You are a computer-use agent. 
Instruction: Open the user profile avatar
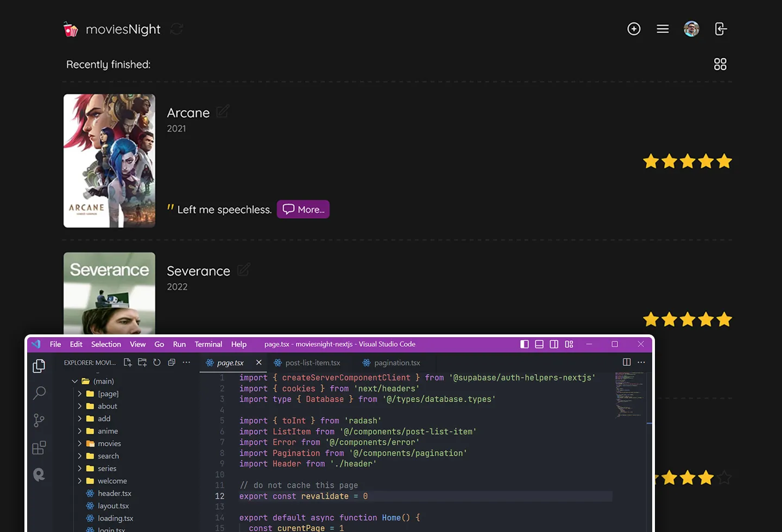coord(691,29)
